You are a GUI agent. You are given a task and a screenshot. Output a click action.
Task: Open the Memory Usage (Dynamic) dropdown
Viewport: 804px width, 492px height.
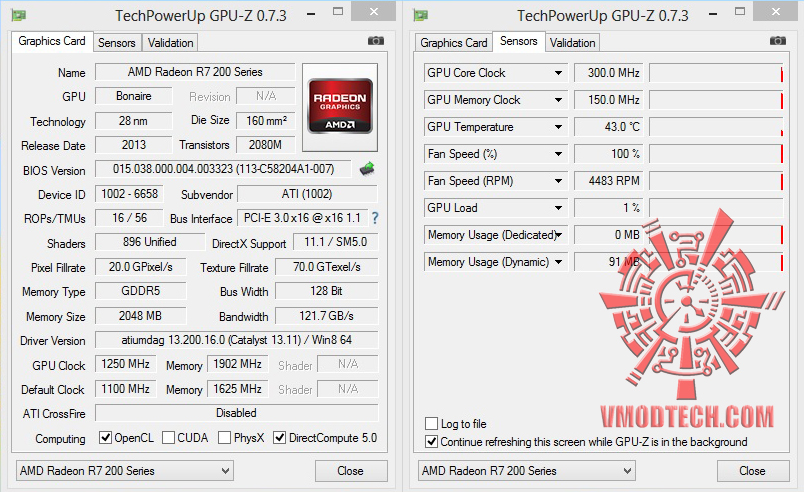pos(558,262)
